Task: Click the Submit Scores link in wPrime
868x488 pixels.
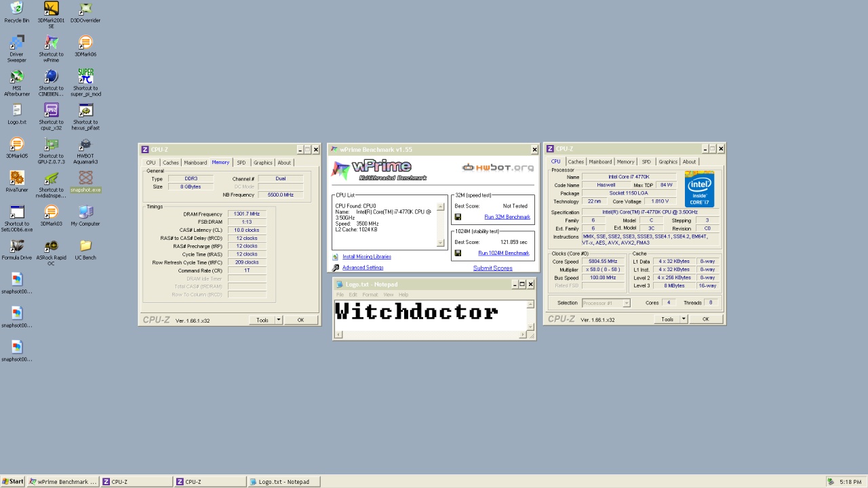Action: click(492, 268)
